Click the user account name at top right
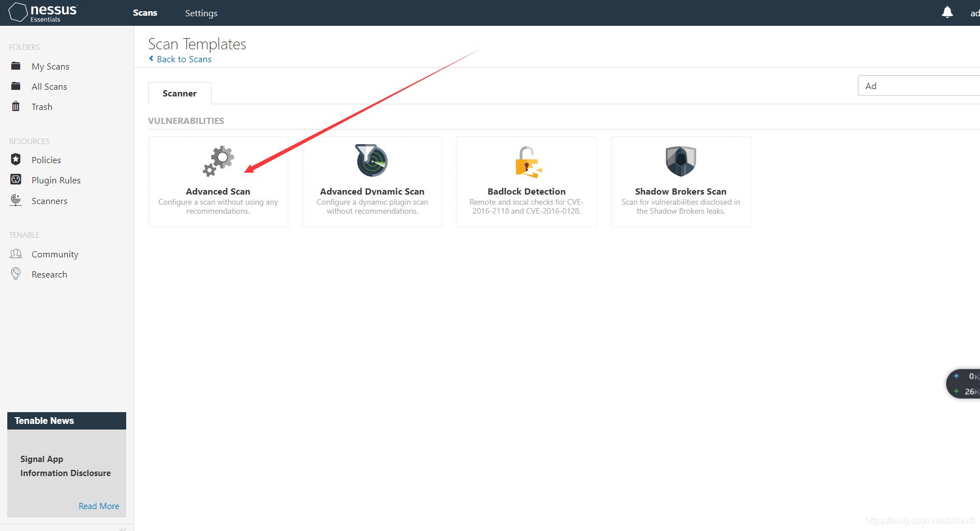The width and height of the screenshot is (980, 531). 975,13
